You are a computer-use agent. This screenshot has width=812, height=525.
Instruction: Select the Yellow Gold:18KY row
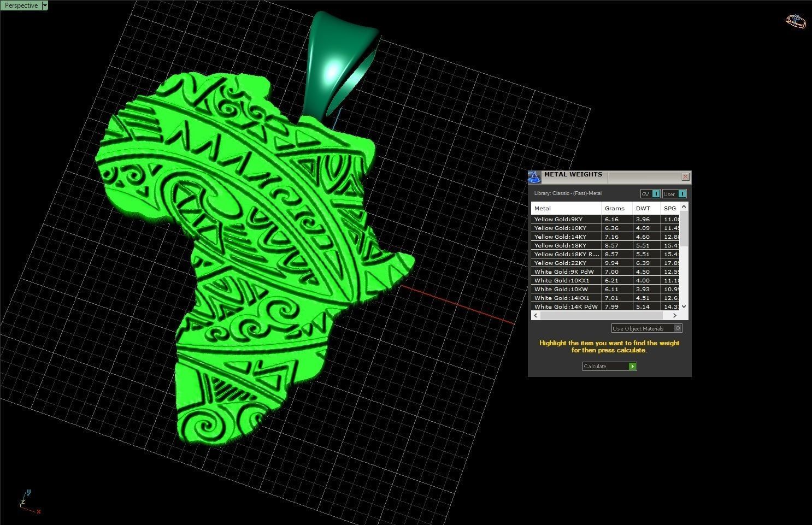pos(605,245)
